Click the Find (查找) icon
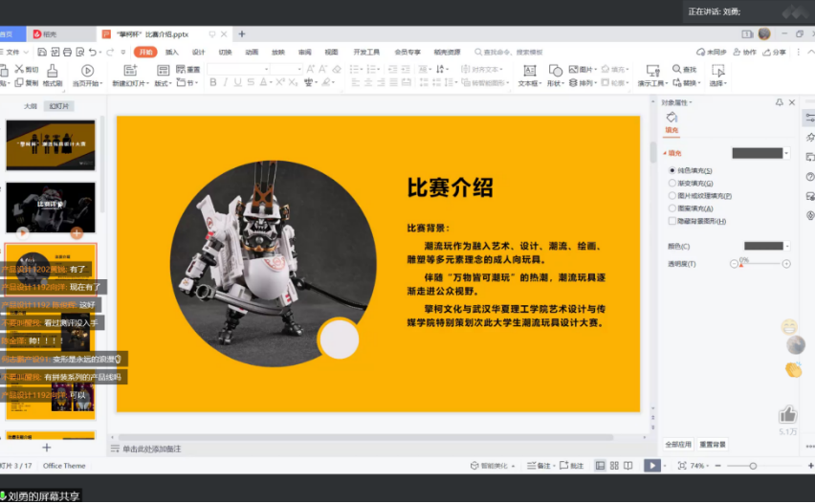Viewport: 815px width, 504px height. (683, 70)
